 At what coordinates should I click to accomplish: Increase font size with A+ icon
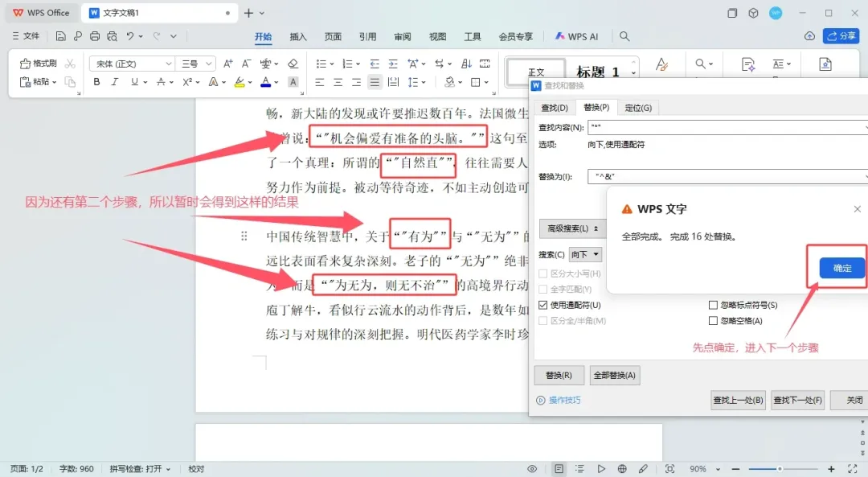pyautogui.click(x=227, y=64)
